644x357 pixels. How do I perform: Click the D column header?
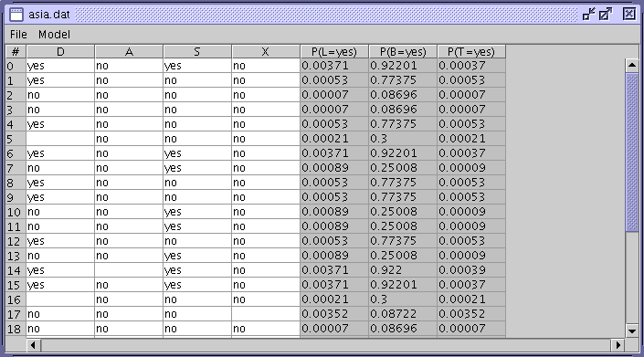pos(60,52)
